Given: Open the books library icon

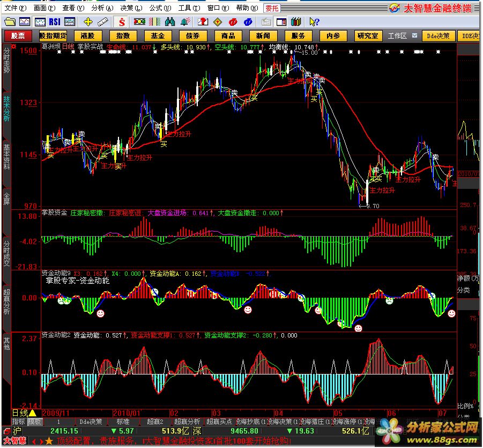Looking at the screenshot, I should [296, 22].
